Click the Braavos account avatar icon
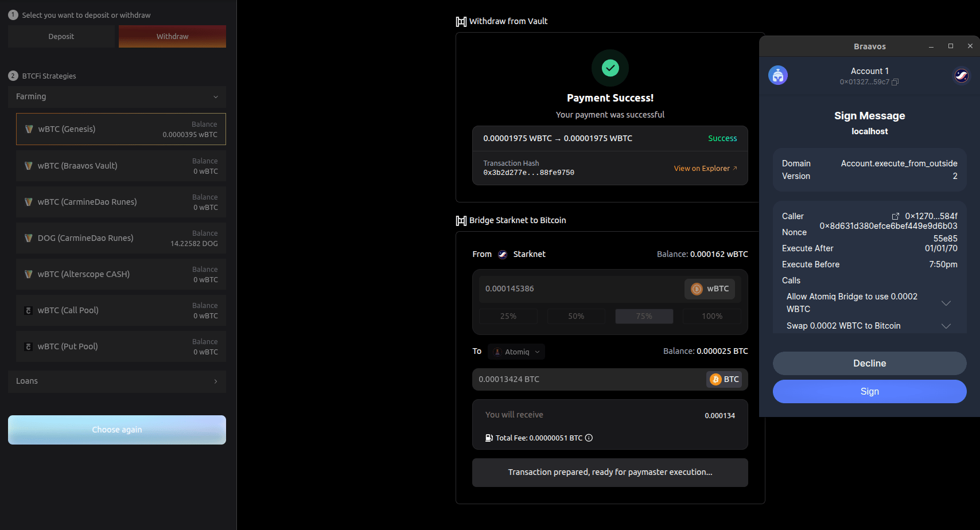The image size is (980, 530). 778,75
